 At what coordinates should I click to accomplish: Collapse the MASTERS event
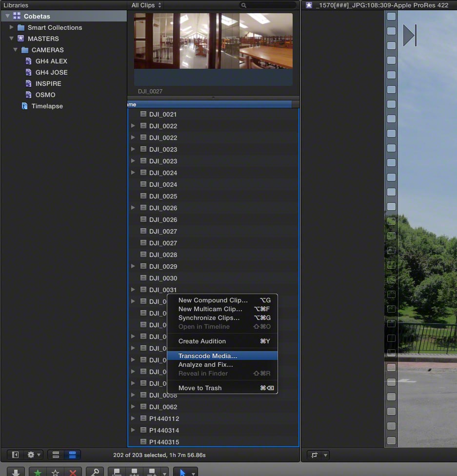[12, 39]
